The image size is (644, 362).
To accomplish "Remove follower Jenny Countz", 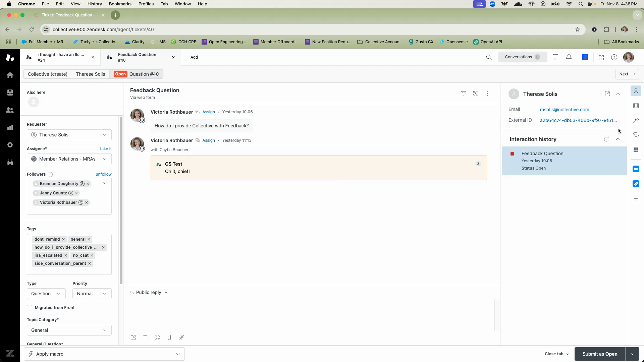I will point(76,193).
